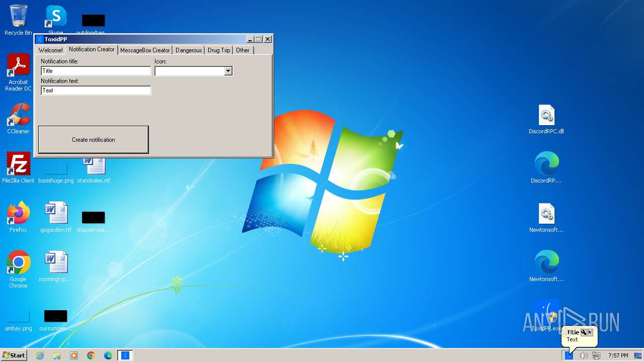Switch to the Welcome! tab

[51, 50]
